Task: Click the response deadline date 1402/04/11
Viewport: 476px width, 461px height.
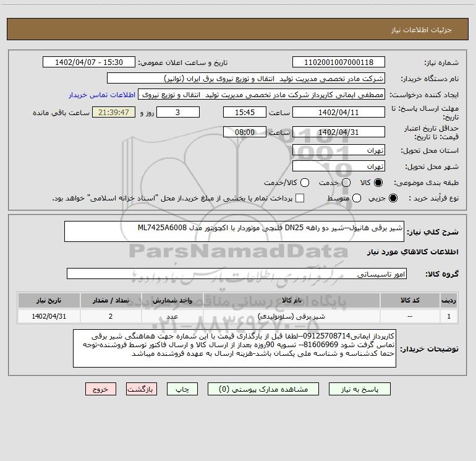Action: pos(339,113)
